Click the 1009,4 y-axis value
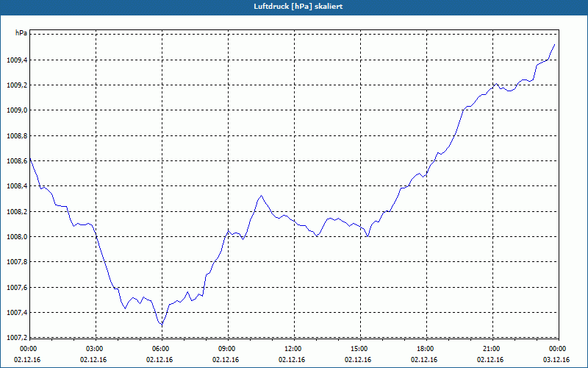Screen dimensions: 588x368 tap(17, 60)
